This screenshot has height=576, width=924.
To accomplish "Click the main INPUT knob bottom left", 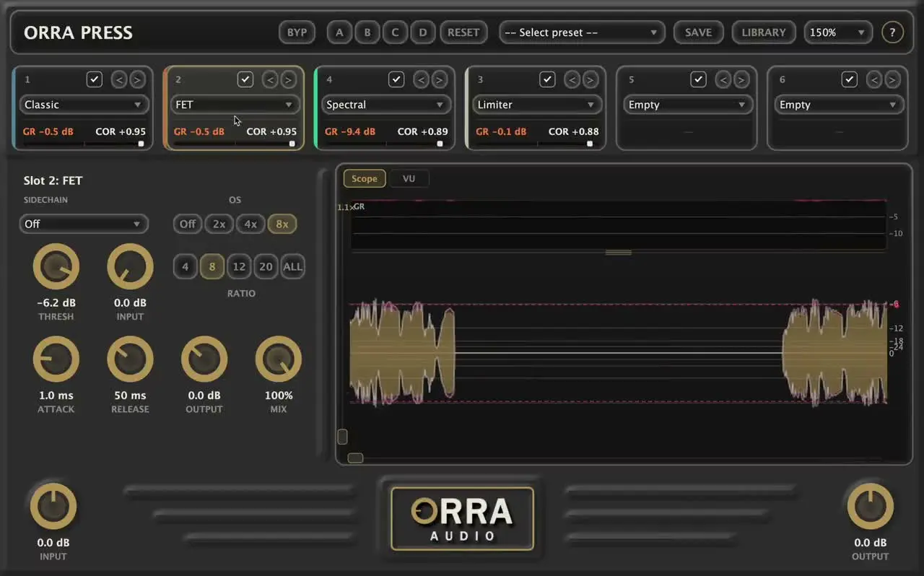I will 53,506.
